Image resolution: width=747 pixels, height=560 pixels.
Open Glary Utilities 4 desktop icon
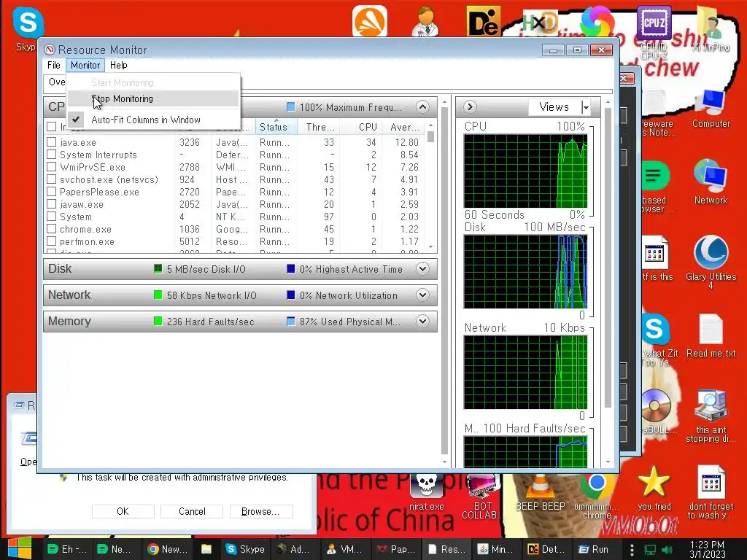click(711, 262)
